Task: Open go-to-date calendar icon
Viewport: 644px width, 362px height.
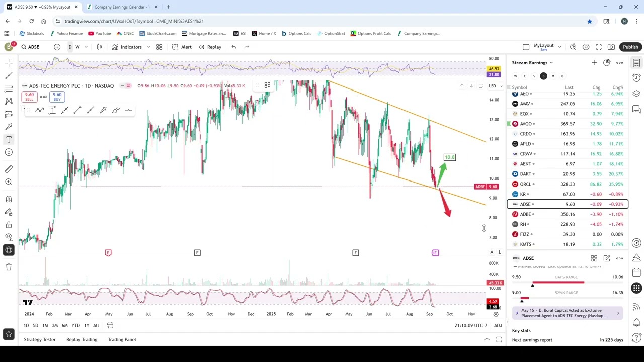Action: pos(110,325)
